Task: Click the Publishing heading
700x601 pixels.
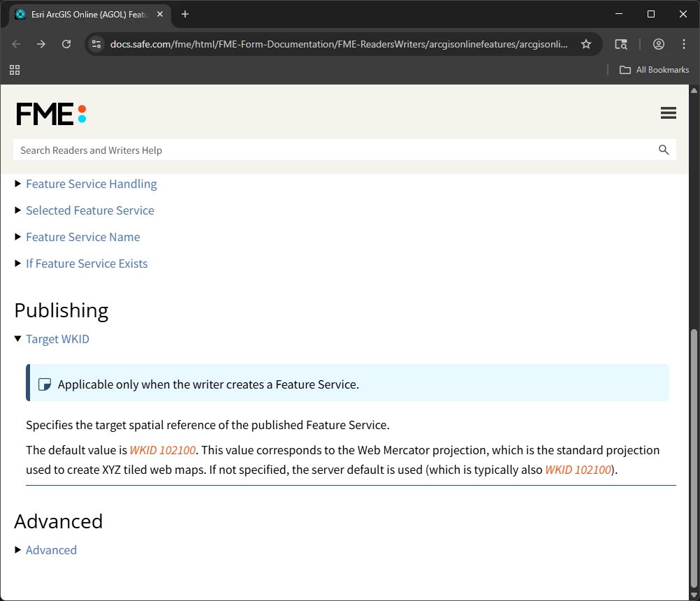Action: click(61, 310)
